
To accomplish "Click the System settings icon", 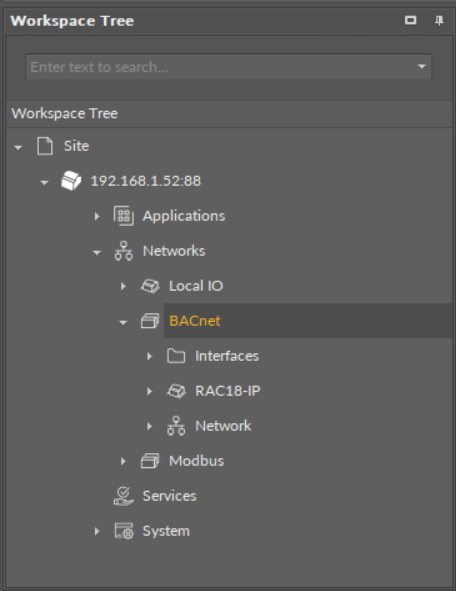I will tap(124, 531).
